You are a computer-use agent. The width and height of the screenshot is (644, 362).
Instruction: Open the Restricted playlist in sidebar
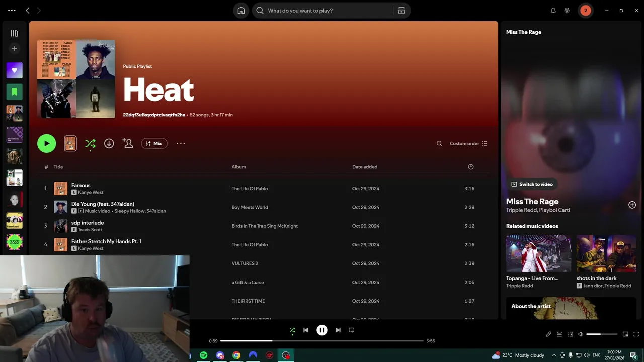(x=14, y=220)
